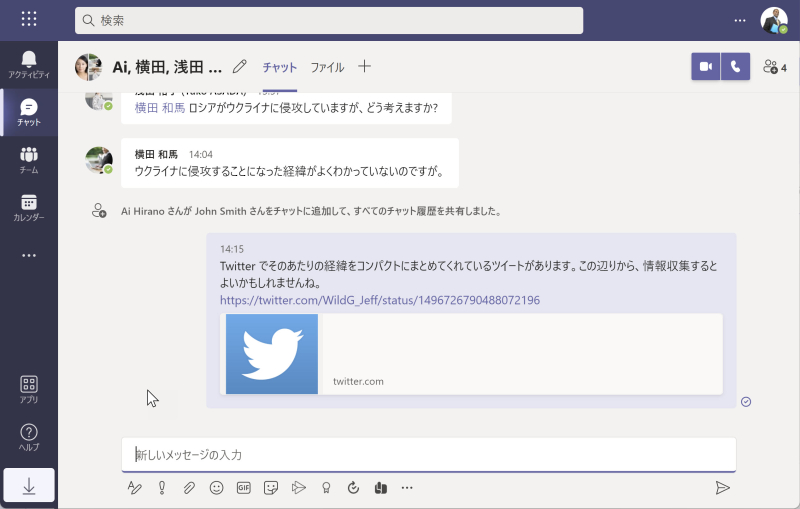
Task: Open Help (ヘルプ) in the sidebar
Action: (29, 438)
